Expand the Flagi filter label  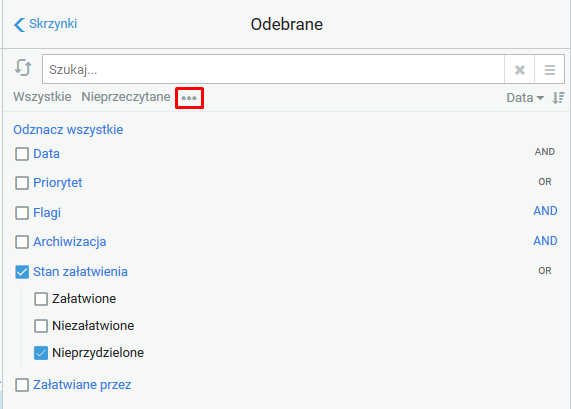click(47, 213)
